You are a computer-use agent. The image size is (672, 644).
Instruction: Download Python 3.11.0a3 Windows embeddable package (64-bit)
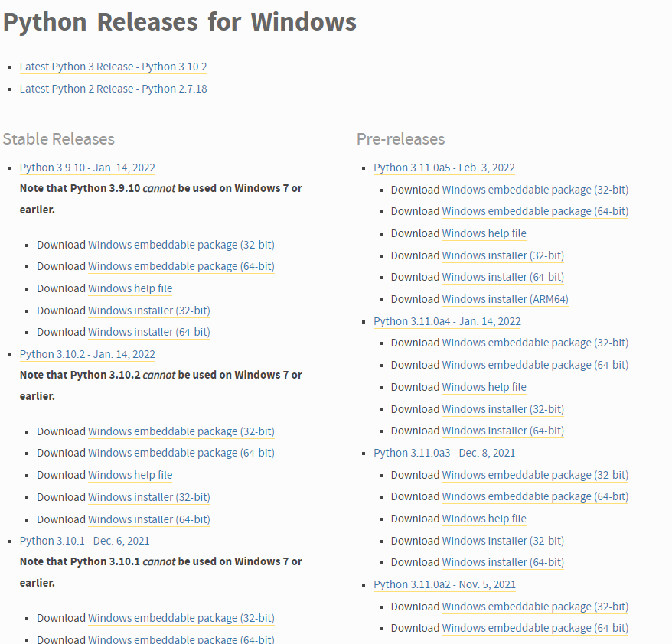click(535, 496)
